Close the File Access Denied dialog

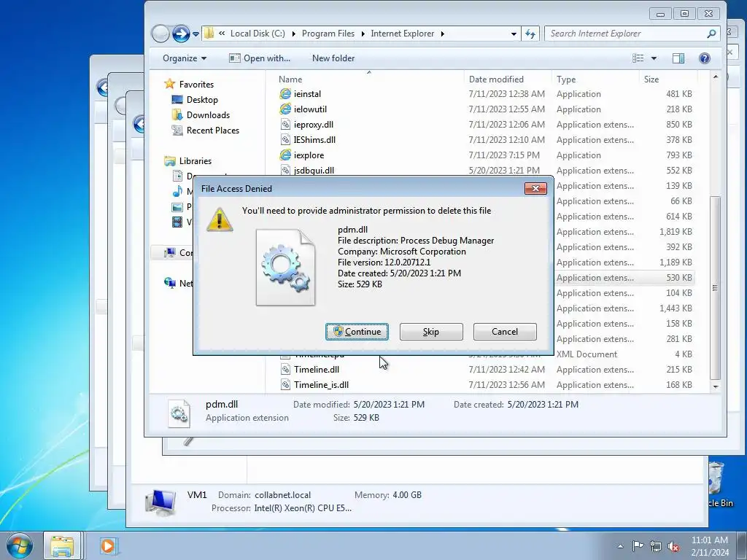(535, 189)
